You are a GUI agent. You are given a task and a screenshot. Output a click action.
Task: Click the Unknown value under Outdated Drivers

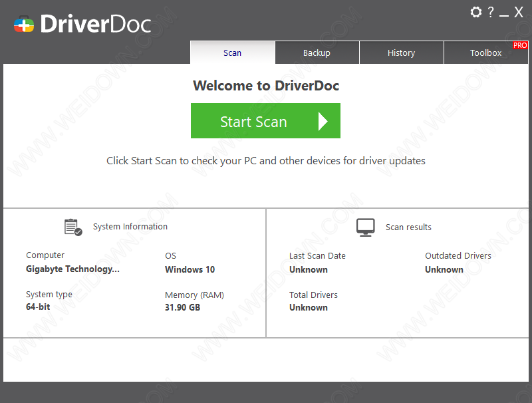[444, 270]
